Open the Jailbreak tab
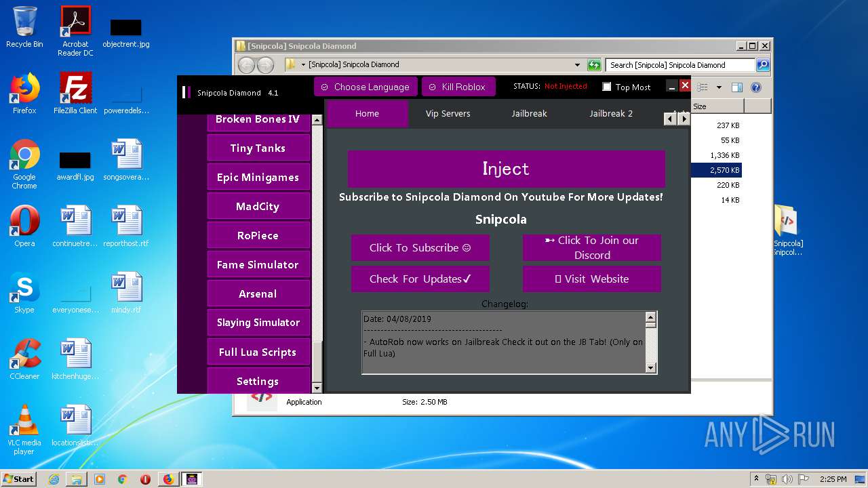This screenshot has height=488, width=868. point(529,113)
